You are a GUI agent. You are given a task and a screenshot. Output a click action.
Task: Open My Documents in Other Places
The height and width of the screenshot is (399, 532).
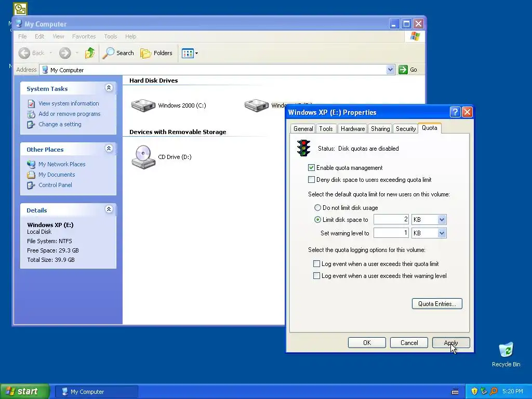point(57,175)
